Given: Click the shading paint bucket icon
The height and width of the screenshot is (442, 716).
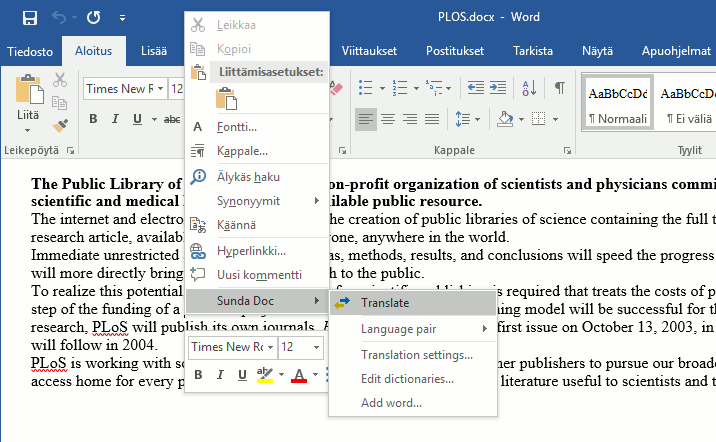Looking at the screenshot, I should pos(505,119).
